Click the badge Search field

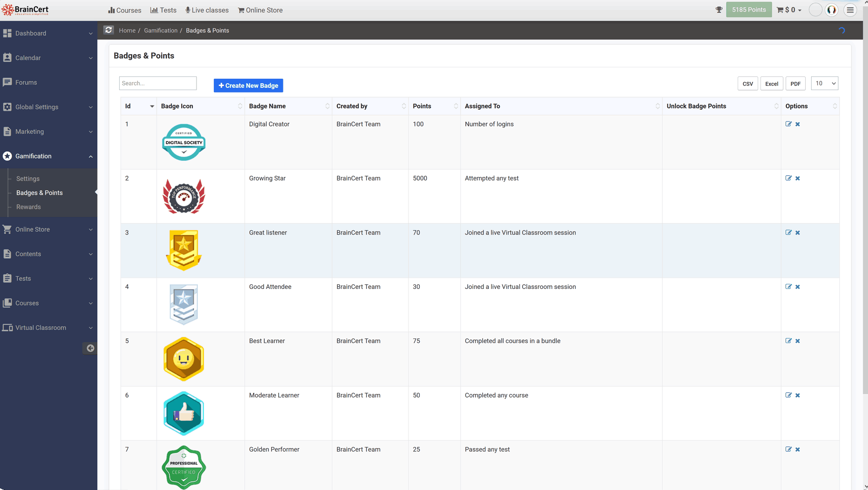click(x=158, y=83)
